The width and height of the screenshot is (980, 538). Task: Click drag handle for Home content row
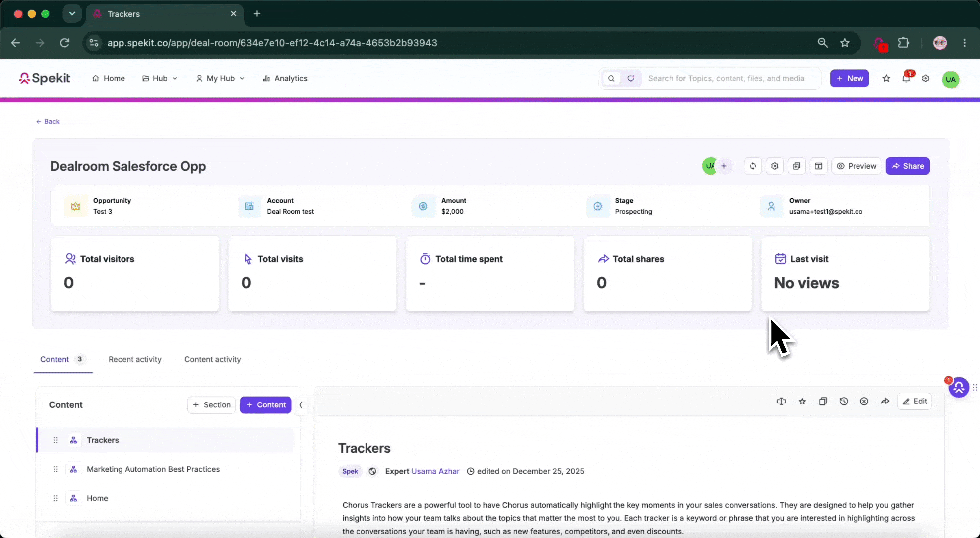pos(55,498)
